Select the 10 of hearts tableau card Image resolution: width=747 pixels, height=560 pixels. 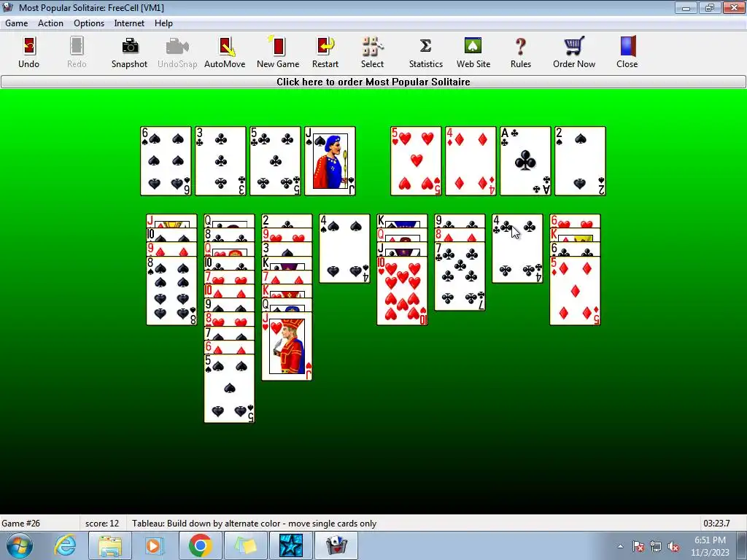402,291
